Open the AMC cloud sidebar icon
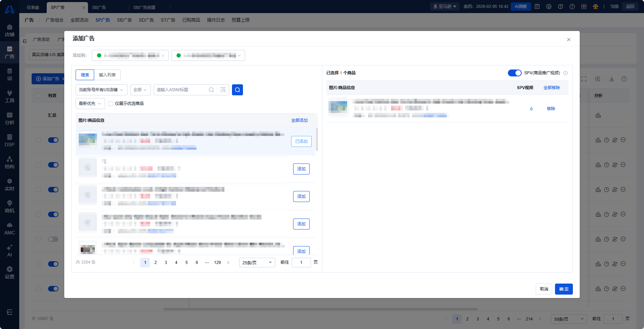Viewport: 644px width, 329px height. point(10,228)
